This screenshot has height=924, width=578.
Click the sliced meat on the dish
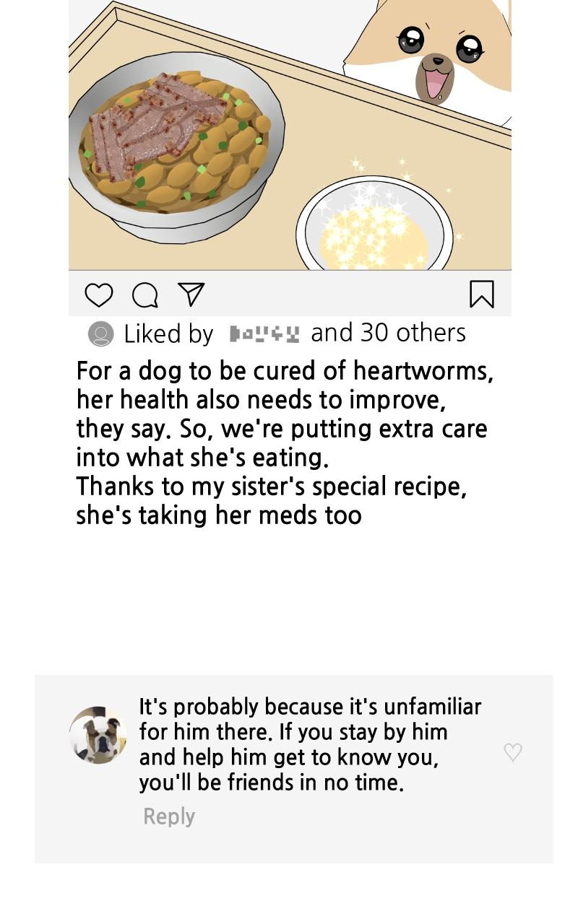tap(155, 123)
